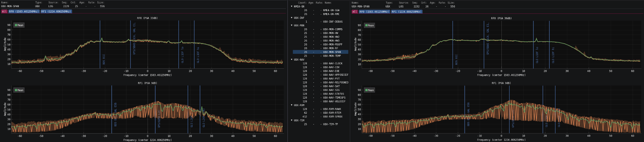Click green Mean swatch in right RF1 plot
This screenshot has width=644, height=142.
[x=366, y=90]
